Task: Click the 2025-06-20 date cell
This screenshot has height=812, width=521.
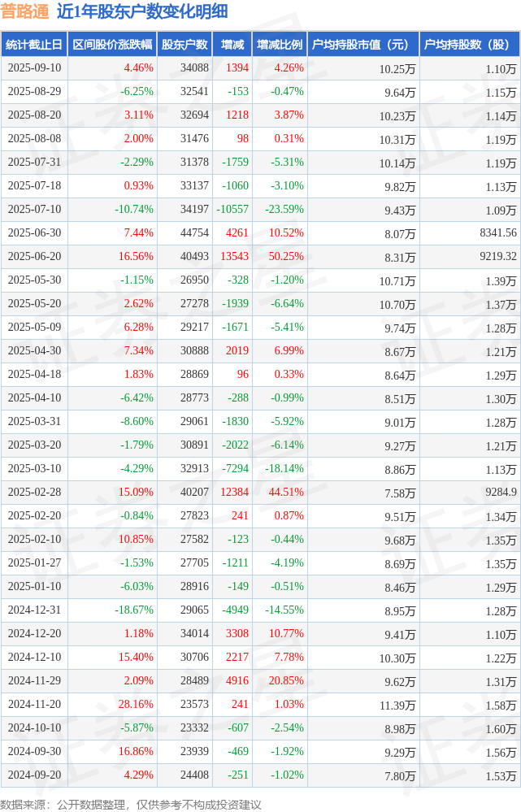Action: (x=33, y=257)
